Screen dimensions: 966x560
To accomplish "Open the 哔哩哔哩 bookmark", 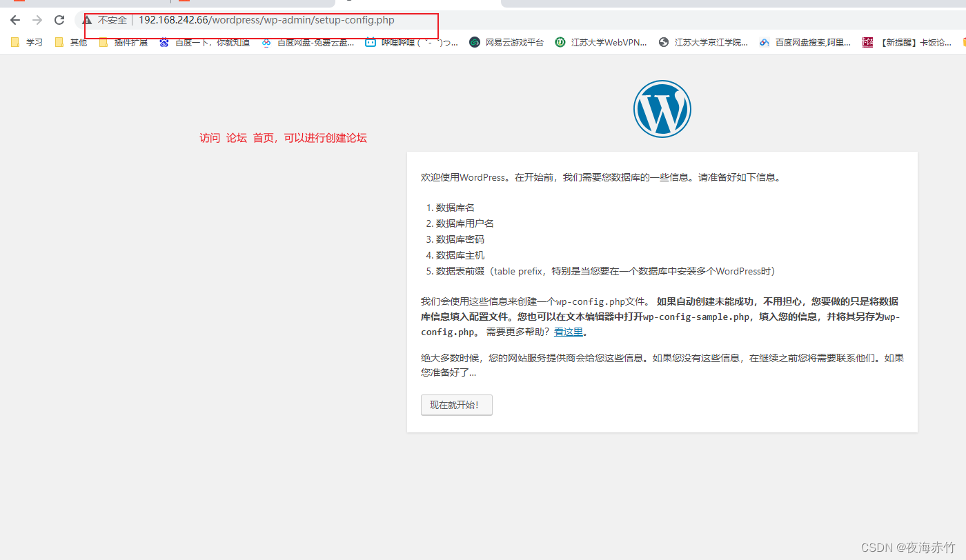I will 411,42.
